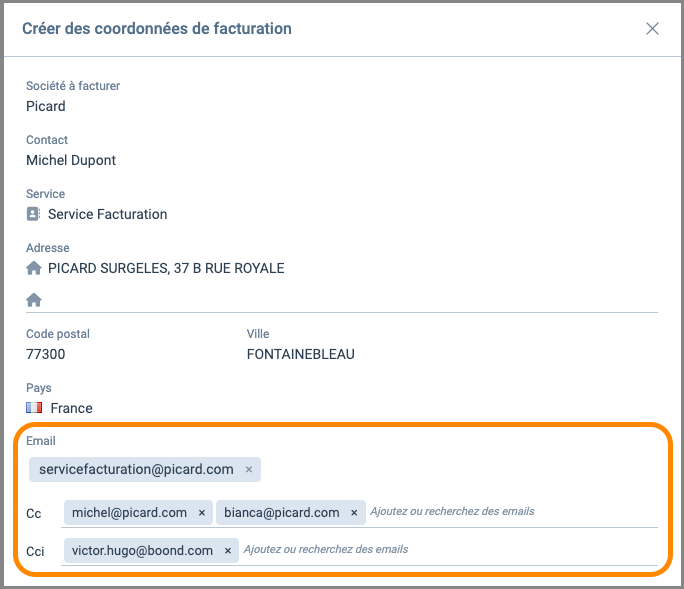Select the michel@picard.com chip
Viewport: 684px width, 589px height.
[x=129, y=513]
